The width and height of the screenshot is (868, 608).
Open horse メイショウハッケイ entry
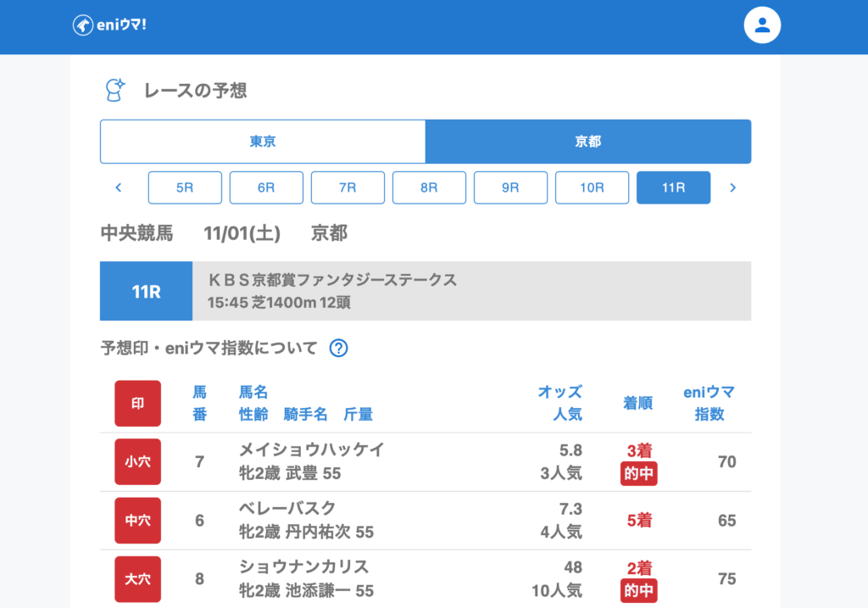pos(312,450)
